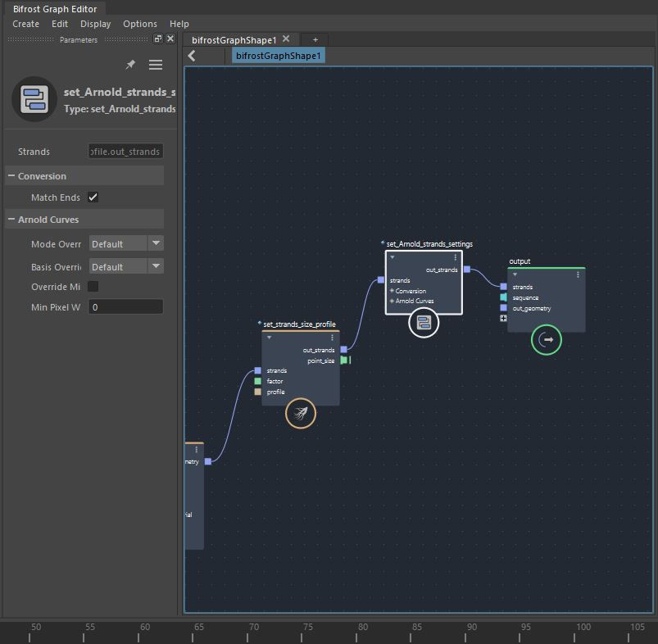Open set_strands_size_profile node options dots
The height and width of the screenshot is (644, 658).
pyautogui.click(x=333, y=338)
